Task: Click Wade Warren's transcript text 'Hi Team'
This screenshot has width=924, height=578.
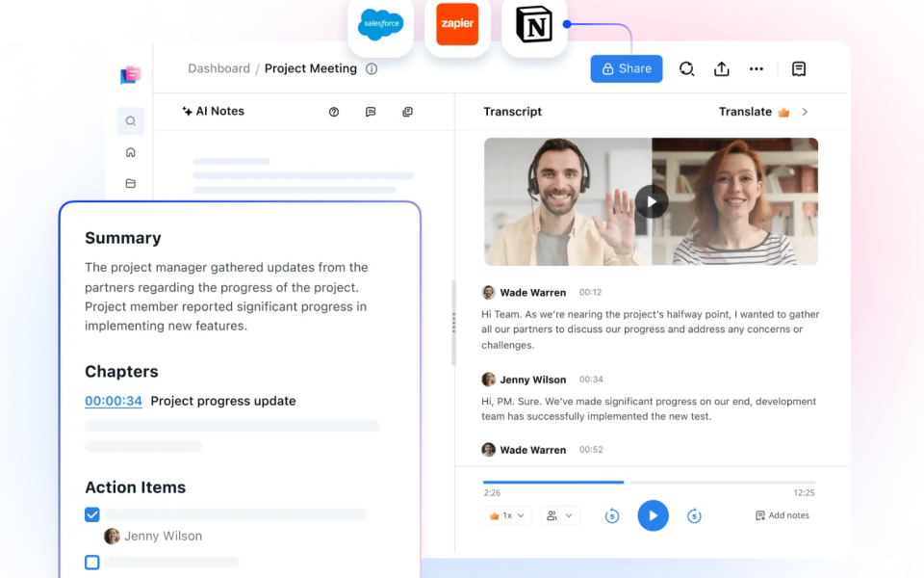Action: (x=650, y=329)
